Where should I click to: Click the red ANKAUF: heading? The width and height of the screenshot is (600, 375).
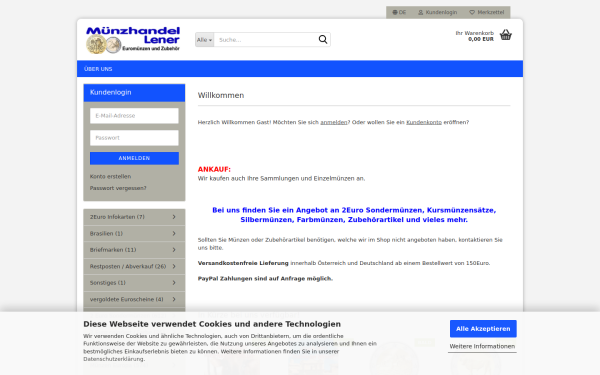point(214,169)
